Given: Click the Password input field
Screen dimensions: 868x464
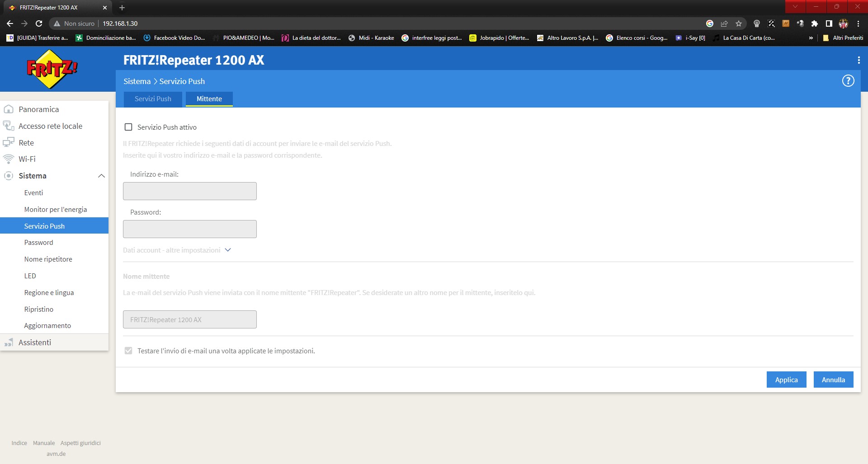Looking at the screenshot, I should pyautogui.click(x=190, y=229).
